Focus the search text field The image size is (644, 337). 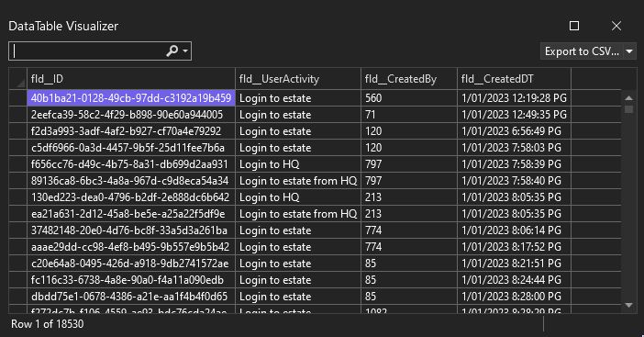86,51
